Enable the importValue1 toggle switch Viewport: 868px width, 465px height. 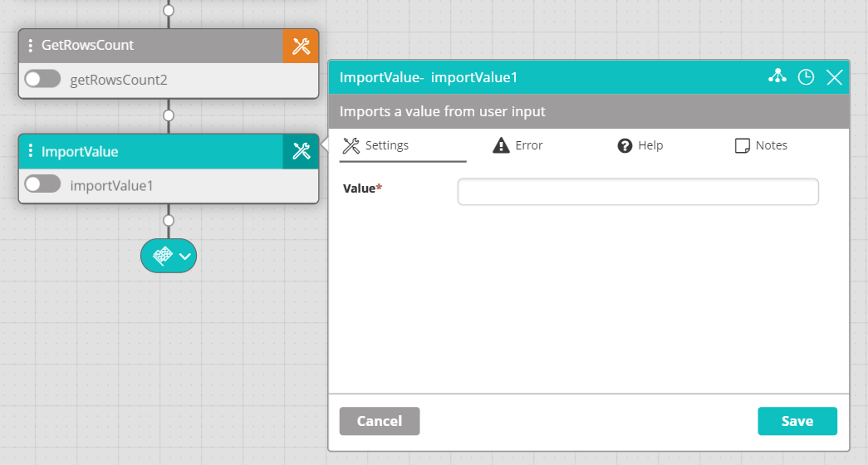pos(42,185)
